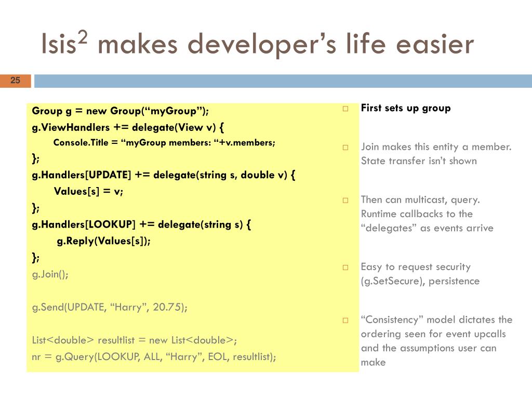This screenshot has height=399, width=532.
Task: Click the 'g.Join();' code line
Action: pos(50,274)
